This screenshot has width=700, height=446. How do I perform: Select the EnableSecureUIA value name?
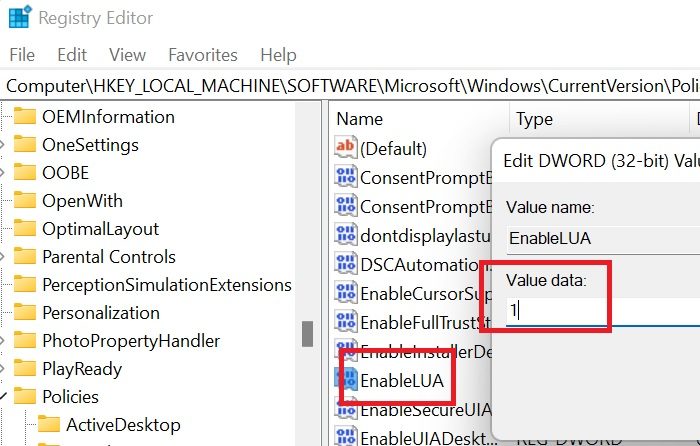tap(426, 410)
